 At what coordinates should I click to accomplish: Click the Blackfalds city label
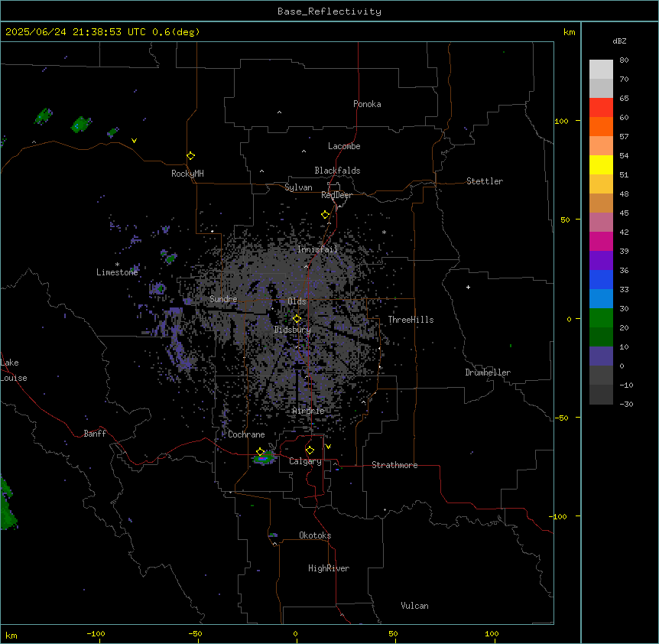pyautogui.click(x=337, y=171)
